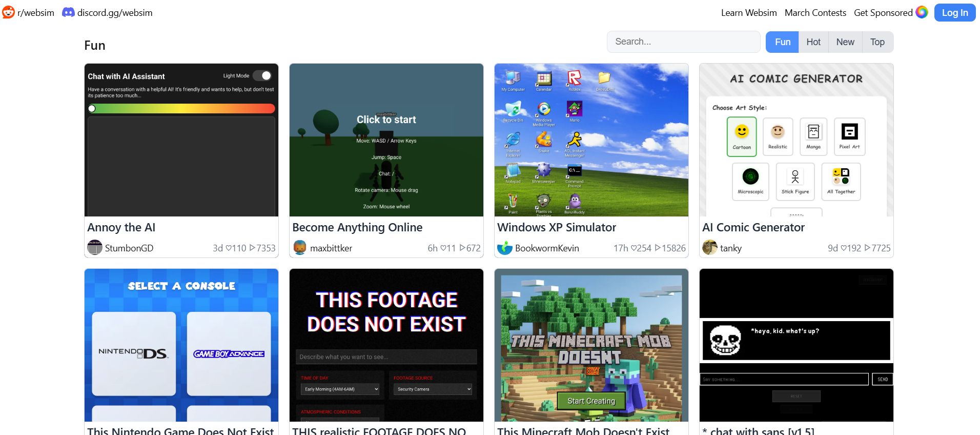The height and width of the screenshot is (435, 980).
Task: Launch the Snake game icon
Action: pyautogui.click(x=544, y=143)
